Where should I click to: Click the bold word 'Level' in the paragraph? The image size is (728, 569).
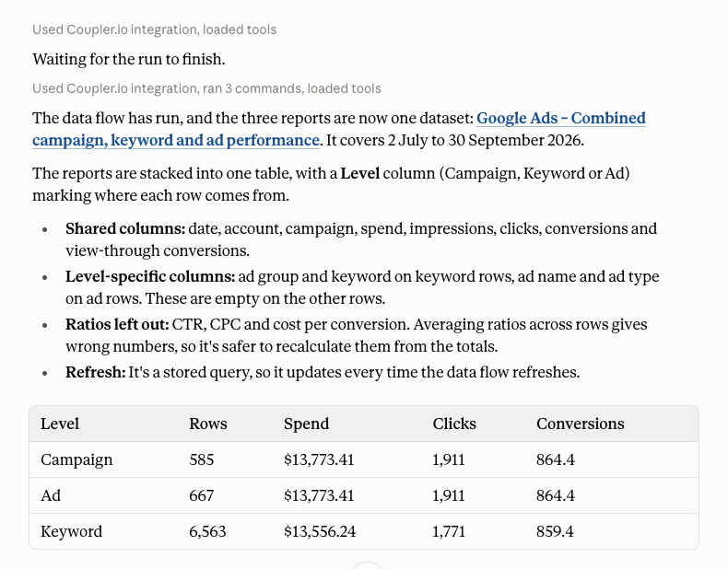(x=359, y=173)
